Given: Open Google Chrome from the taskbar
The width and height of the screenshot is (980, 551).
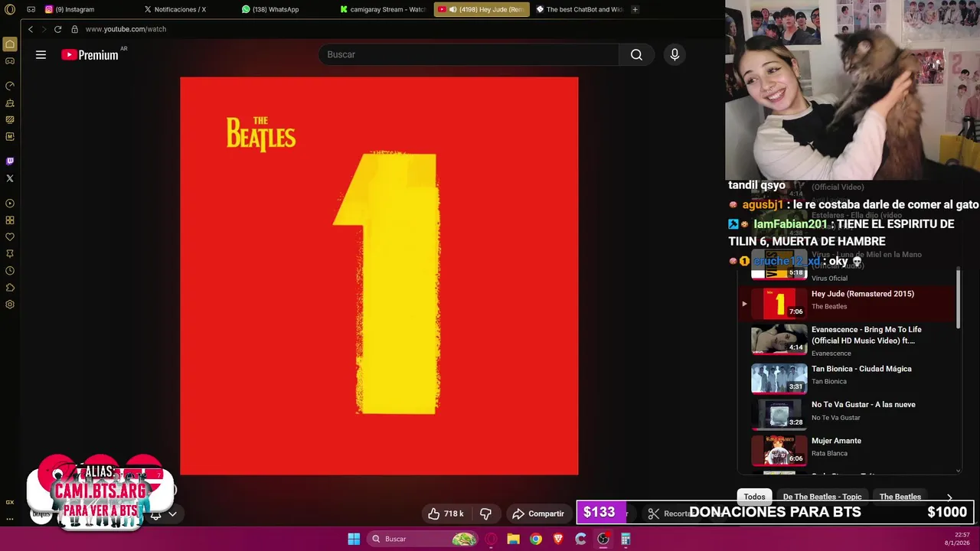Looking at the screenshot, I should (x=536, y=539).
